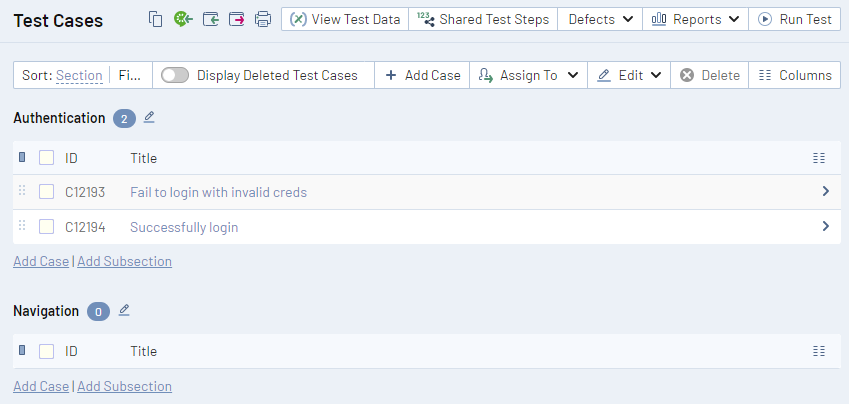The image size is (849, 404).
Task: Click the print icon
Action: 263,19
